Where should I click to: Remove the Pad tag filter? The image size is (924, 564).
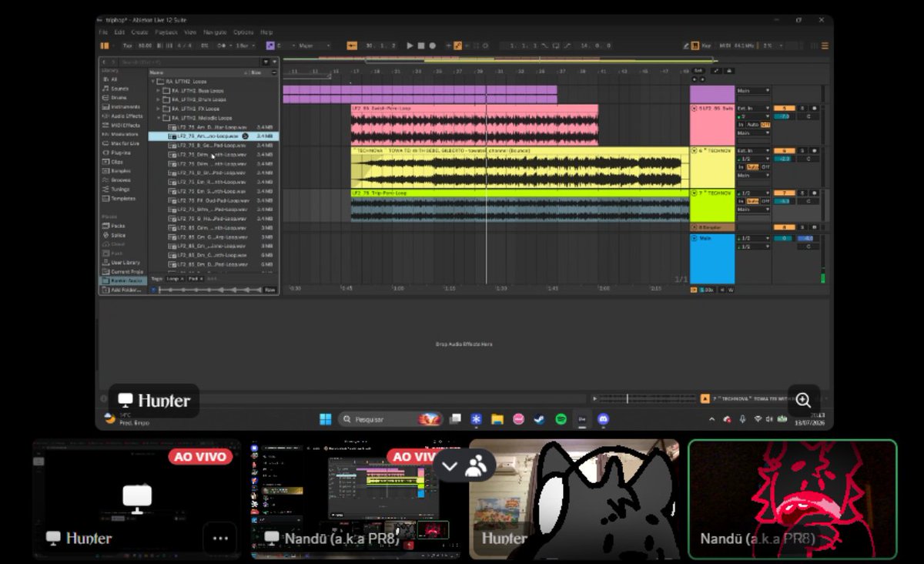[201, 278]
